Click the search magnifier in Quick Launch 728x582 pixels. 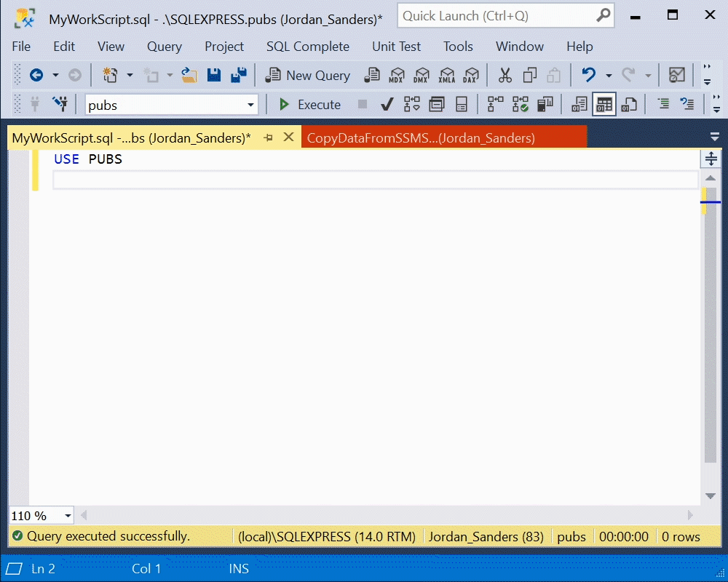(x=603, y=15)
